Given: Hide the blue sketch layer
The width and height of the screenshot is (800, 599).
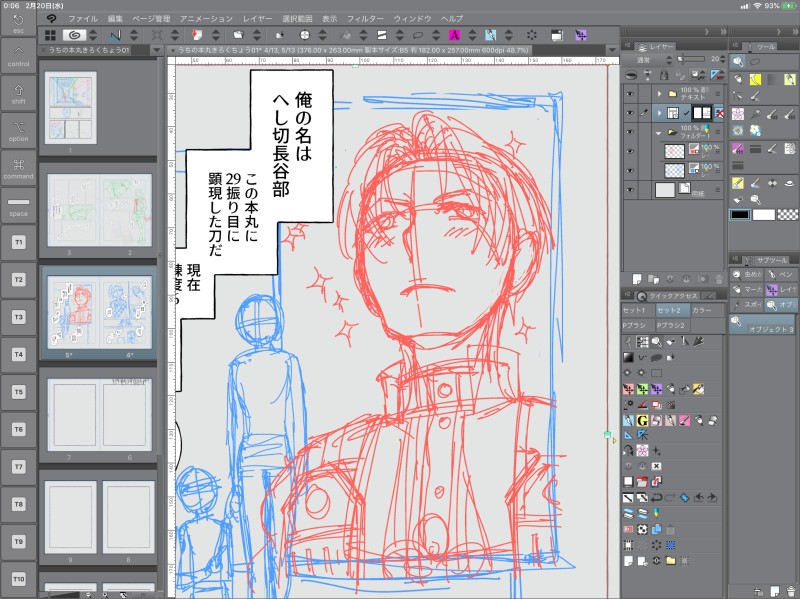Looking at the screenshot, I should click(x=631, y=170).
